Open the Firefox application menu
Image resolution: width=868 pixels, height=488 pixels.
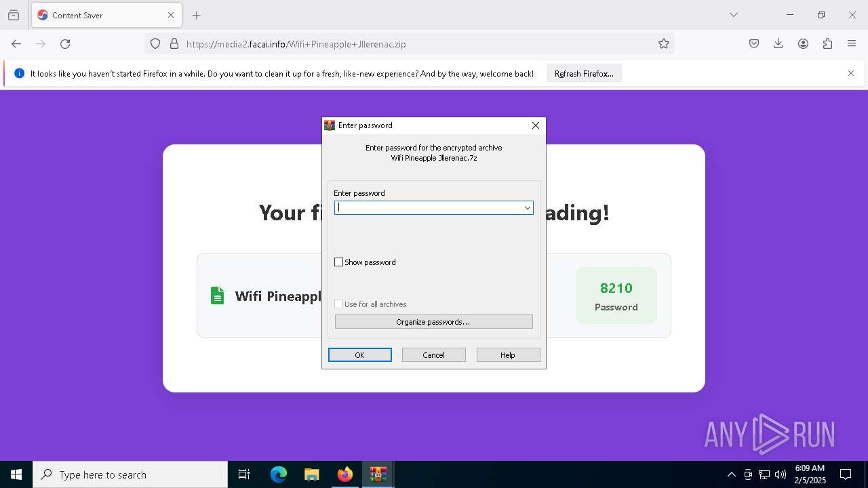852,44
